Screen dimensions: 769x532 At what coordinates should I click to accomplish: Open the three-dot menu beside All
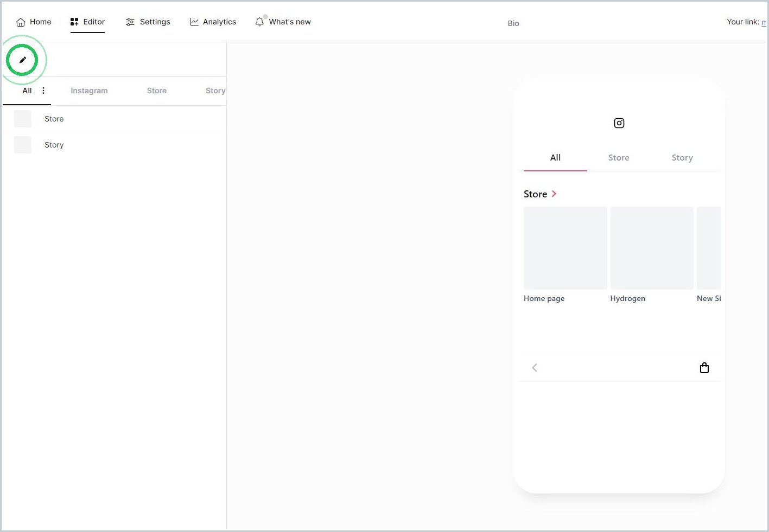43,91
